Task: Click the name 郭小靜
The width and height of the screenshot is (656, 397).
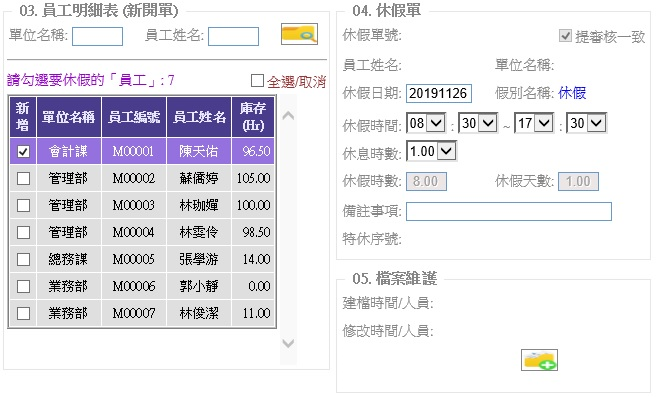Action: click(x=199, y=287)
